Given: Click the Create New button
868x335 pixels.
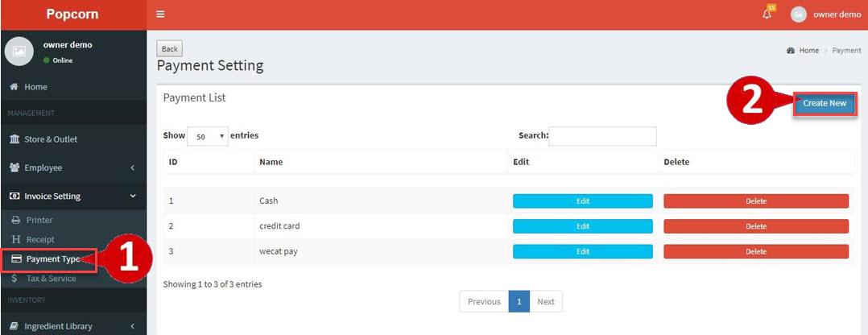Looking at the screenshot, I should 825,103.
